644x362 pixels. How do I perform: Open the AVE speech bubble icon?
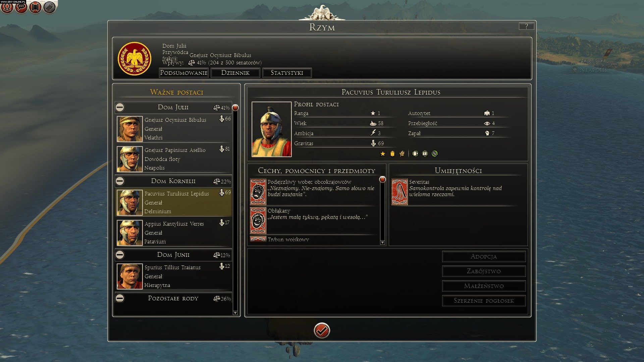(x=21, y=7)
